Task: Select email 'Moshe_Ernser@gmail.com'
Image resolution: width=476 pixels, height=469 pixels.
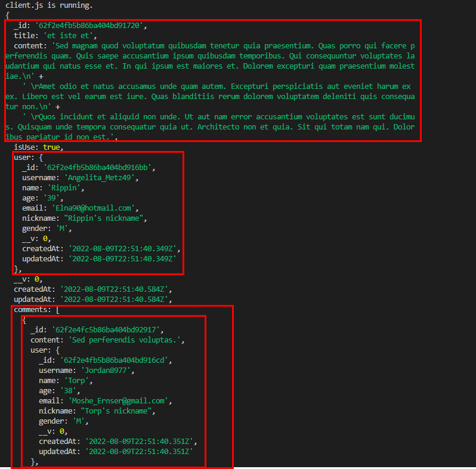Action: (x=118, y=401)
